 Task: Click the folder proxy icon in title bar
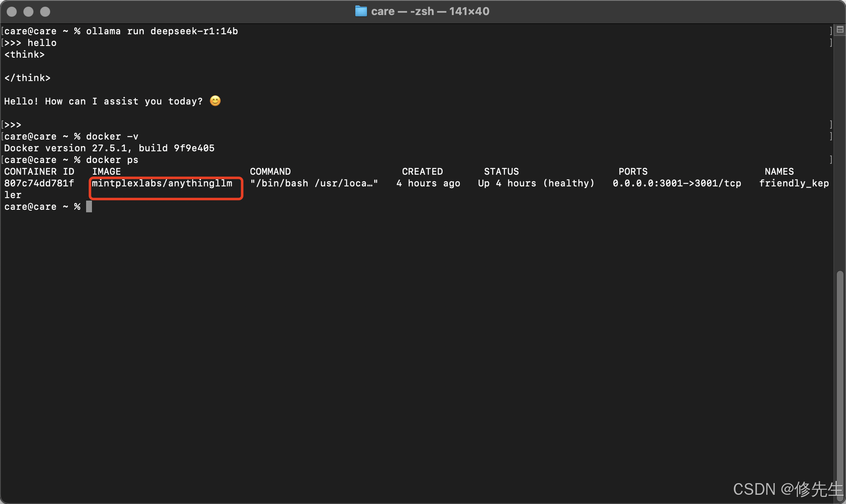360,11
